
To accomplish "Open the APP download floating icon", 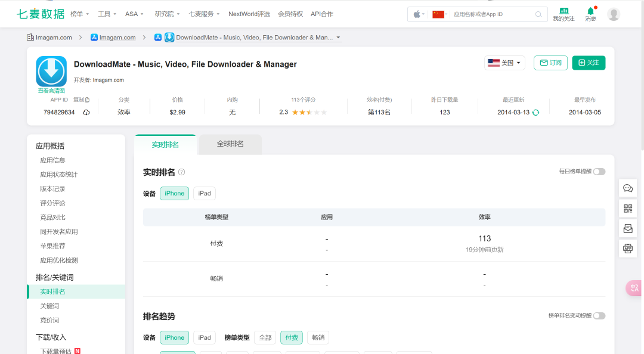I will [x=627, y=249].
